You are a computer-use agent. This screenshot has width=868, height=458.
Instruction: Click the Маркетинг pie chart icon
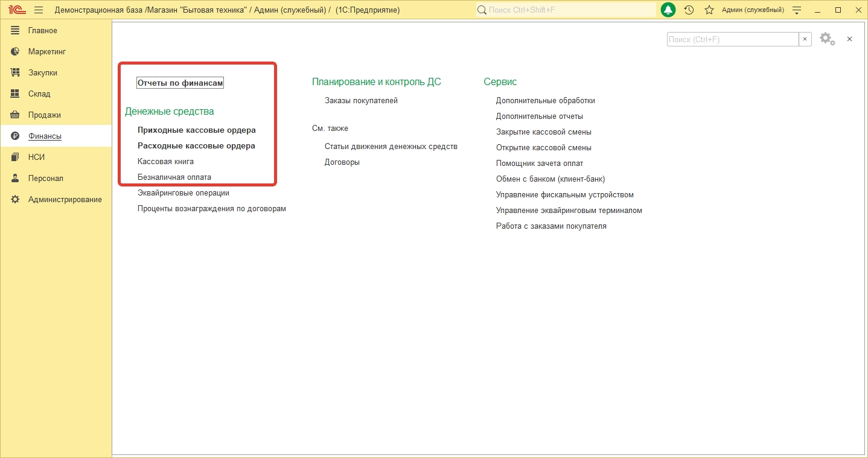(16, 51)
